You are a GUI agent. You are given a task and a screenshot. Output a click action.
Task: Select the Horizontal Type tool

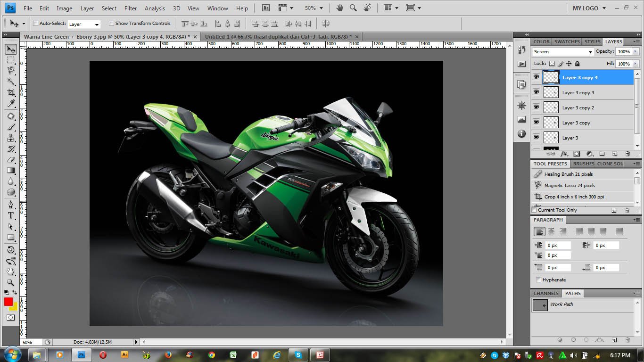tap(11, 215)
